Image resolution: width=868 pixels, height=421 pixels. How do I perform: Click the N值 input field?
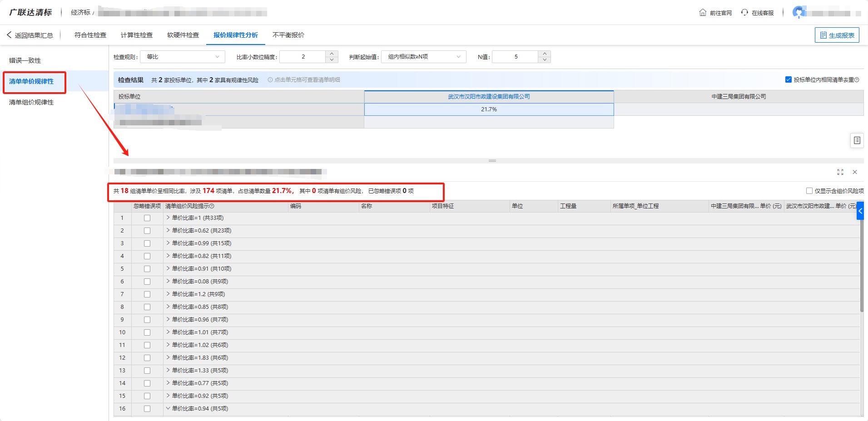[x=516, y=57]
